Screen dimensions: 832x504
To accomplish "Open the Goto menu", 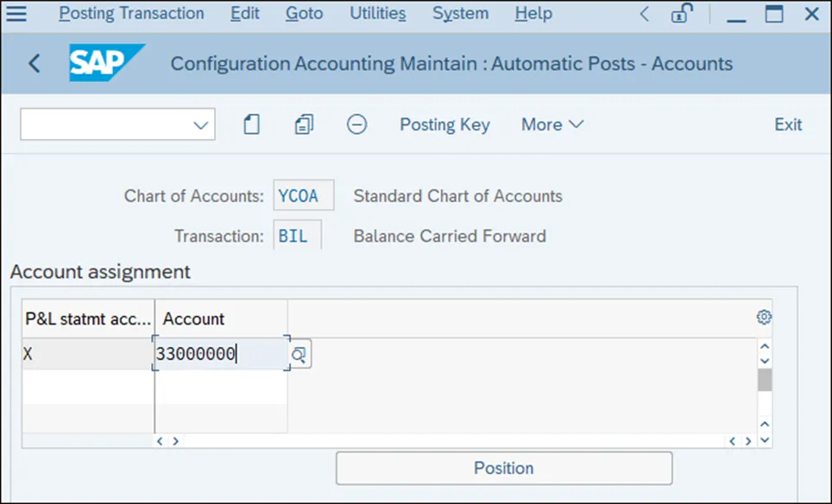I will pyautogui.click(x=304, y=14).
